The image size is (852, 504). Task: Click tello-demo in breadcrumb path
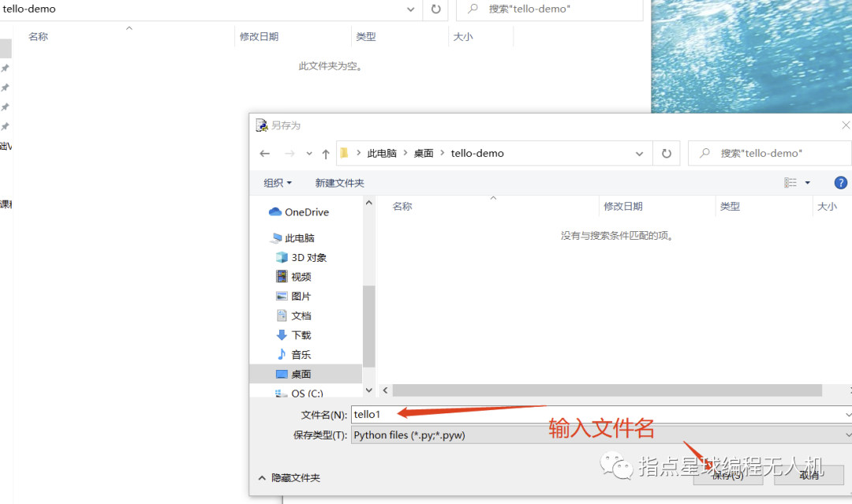477,154
